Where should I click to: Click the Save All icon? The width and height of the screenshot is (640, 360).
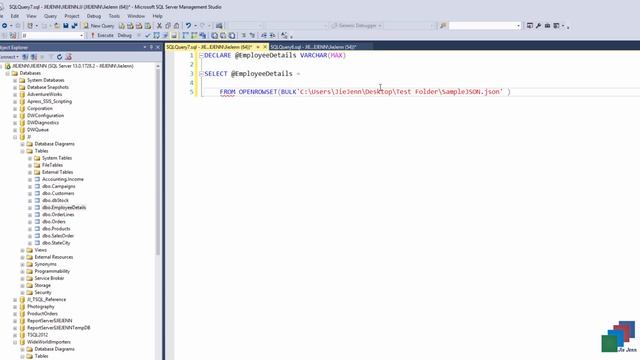pyautogui.click(x=74, y=26)
